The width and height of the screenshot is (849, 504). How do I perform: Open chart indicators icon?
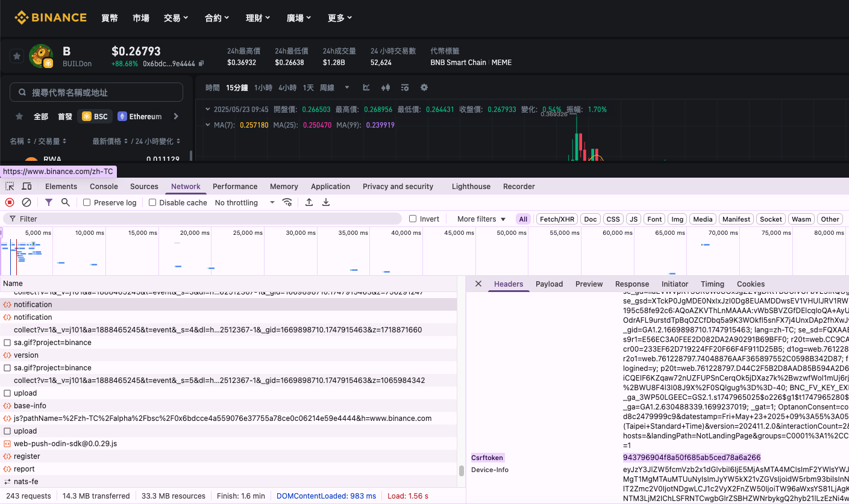coord(366,87)
